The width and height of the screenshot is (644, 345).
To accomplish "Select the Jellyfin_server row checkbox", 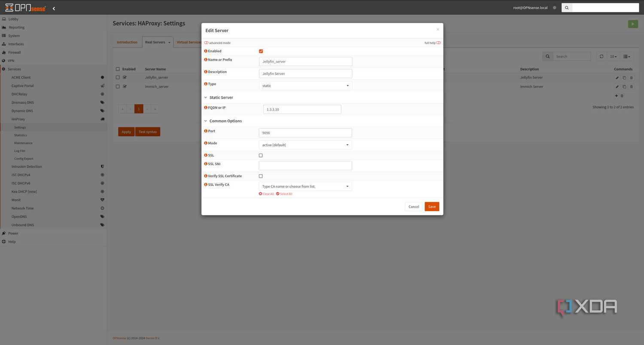I will (x=118, y=78).
